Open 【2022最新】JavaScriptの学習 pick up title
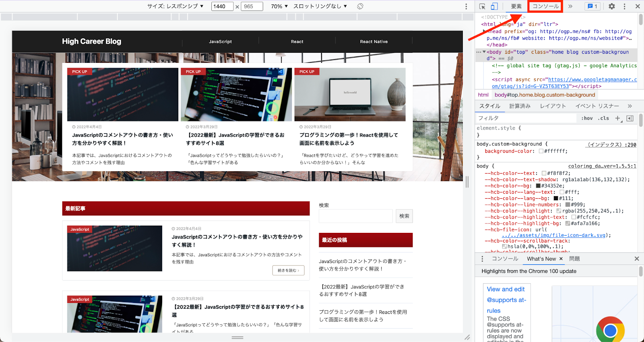This screenshot has height=342, width=644. [235, 139]
